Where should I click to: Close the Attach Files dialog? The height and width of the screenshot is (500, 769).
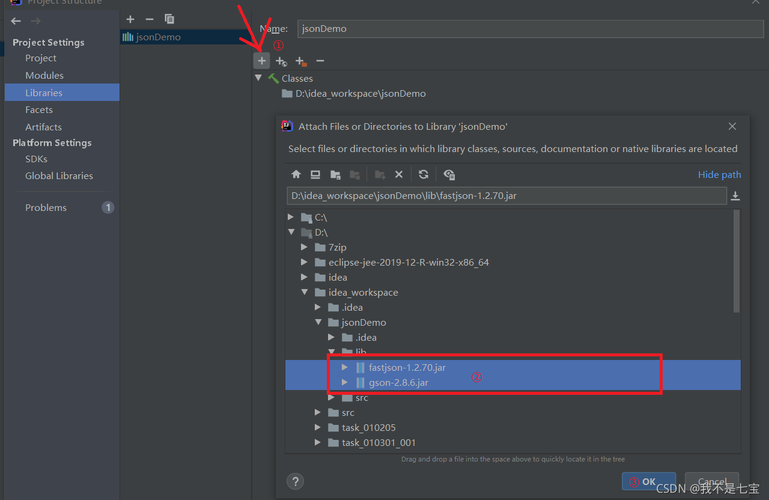[x=732, y=126]
